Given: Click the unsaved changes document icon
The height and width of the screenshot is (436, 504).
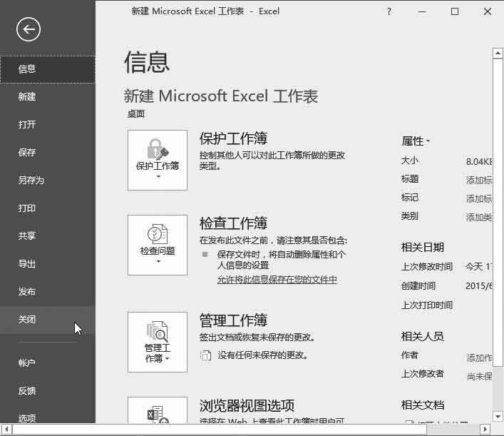Looking at the screenshot, I should click(x=206, y=355).
